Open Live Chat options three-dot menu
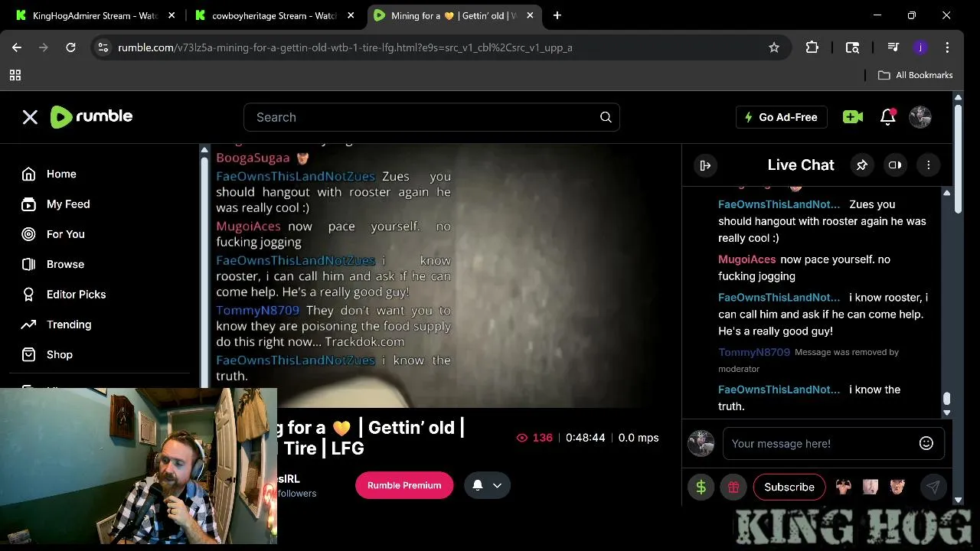Screen dimensions: 980x551 click(928, 165)
